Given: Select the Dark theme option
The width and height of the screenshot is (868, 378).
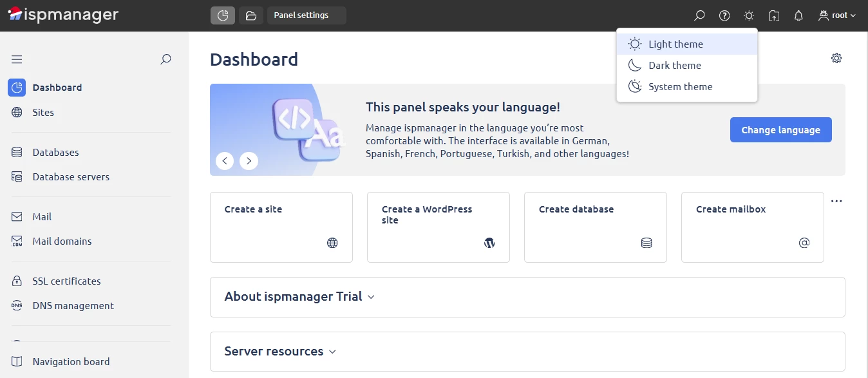Looking at the screenshot, I should click(x=675, y=65).
